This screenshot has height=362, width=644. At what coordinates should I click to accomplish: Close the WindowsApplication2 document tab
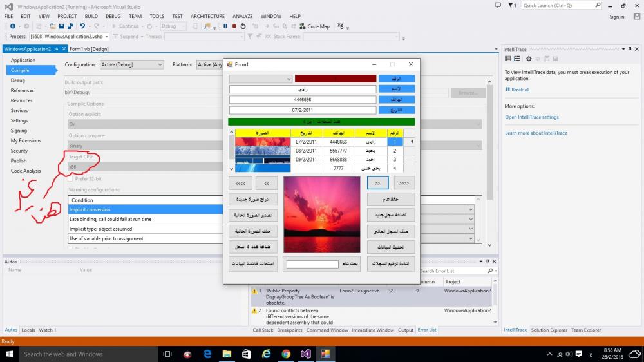click(64, 49)
